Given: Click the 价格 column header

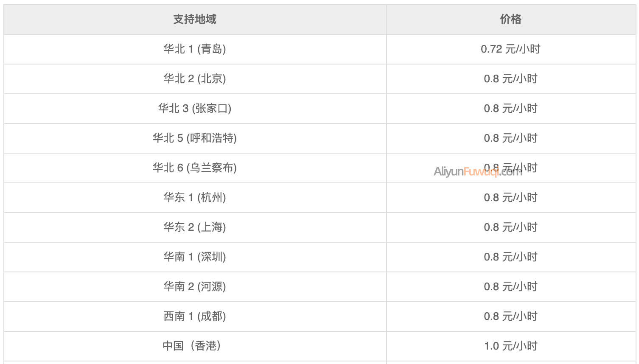Looking at the screenshot, I should coord(511,19).
